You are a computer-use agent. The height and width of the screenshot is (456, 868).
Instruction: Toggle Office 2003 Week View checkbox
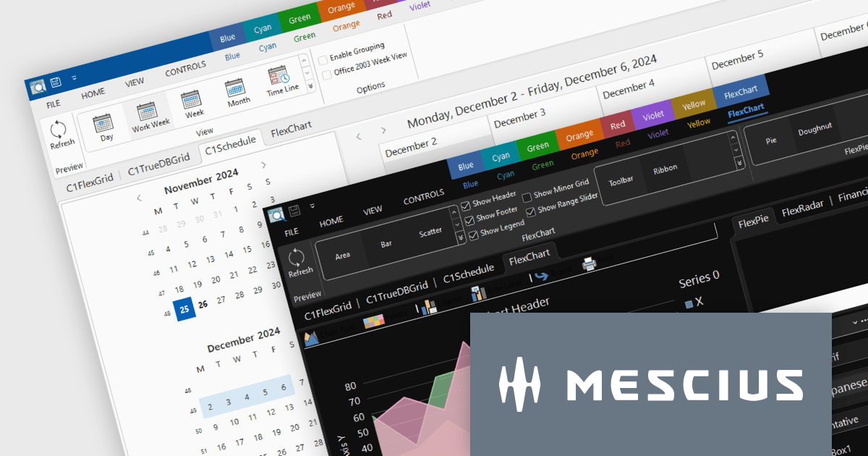coord(328,74)
